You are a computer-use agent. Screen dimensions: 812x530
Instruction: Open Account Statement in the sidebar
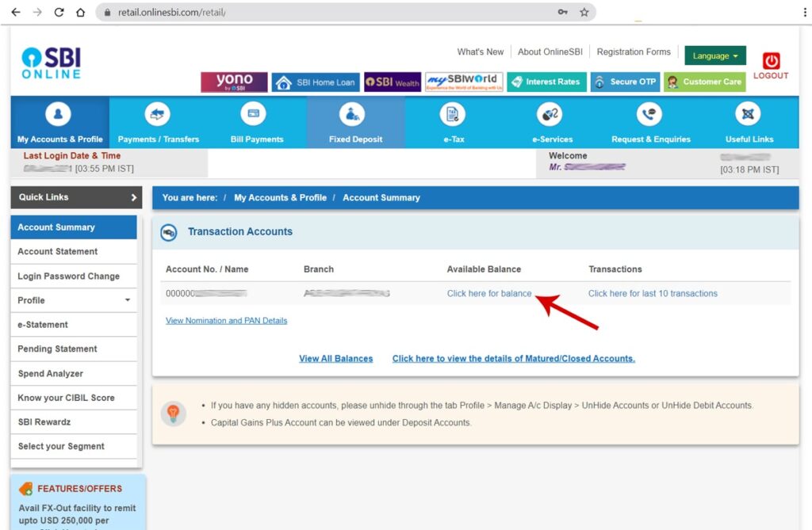(74, 252)
